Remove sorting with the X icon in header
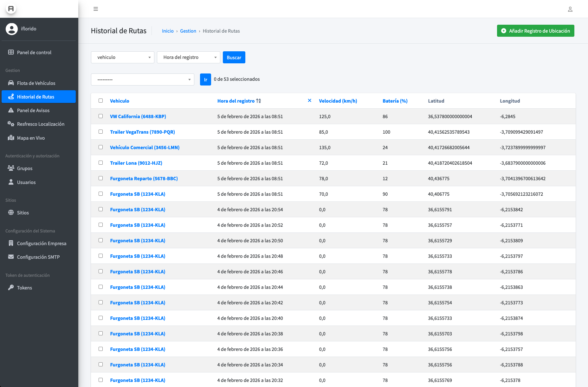The image size is (588, 387). (x=309, y=100)
